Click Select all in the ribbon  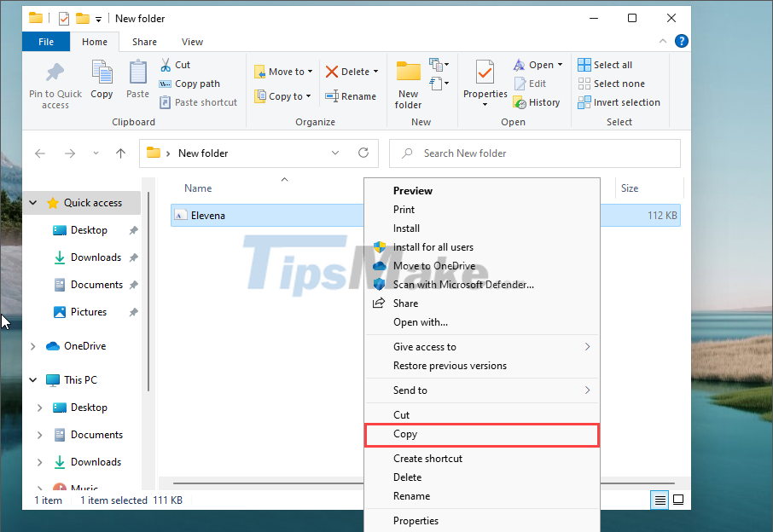pyautogui.click(x=606, y=64)
